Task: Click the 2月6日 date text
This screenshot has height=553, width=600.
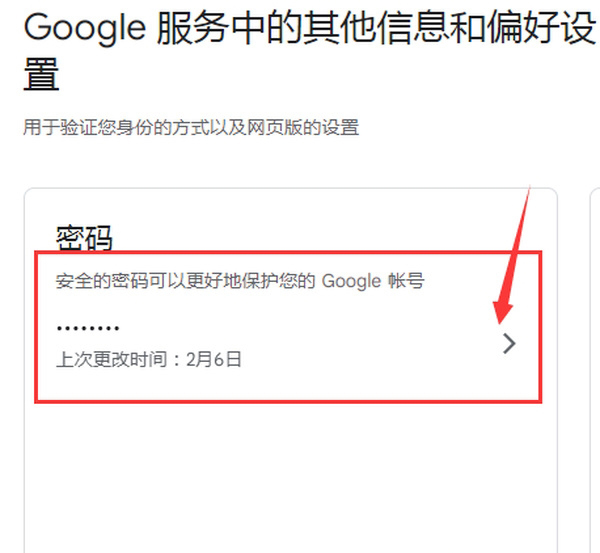Action: (x=214, y=359)
